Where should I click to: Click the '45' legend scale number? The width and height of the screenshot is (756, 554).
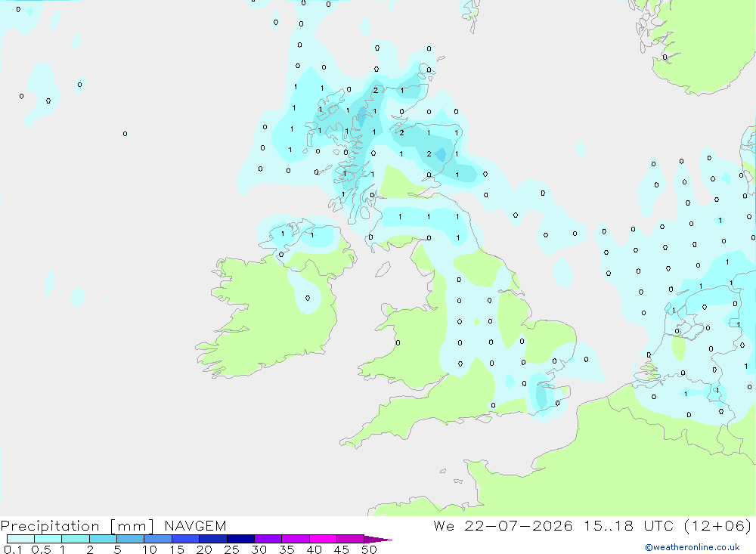pyautogui.click(x=342, y=549)
